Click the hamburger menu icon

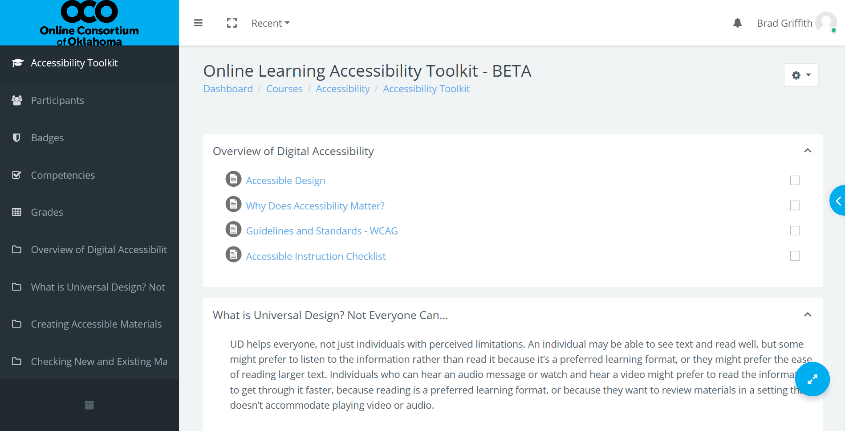[198, 23]
